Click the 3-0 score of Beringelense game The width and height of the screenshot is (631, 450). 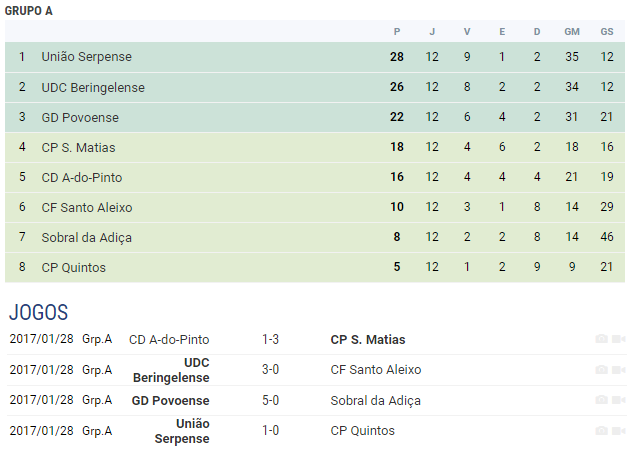coord(270,370)
